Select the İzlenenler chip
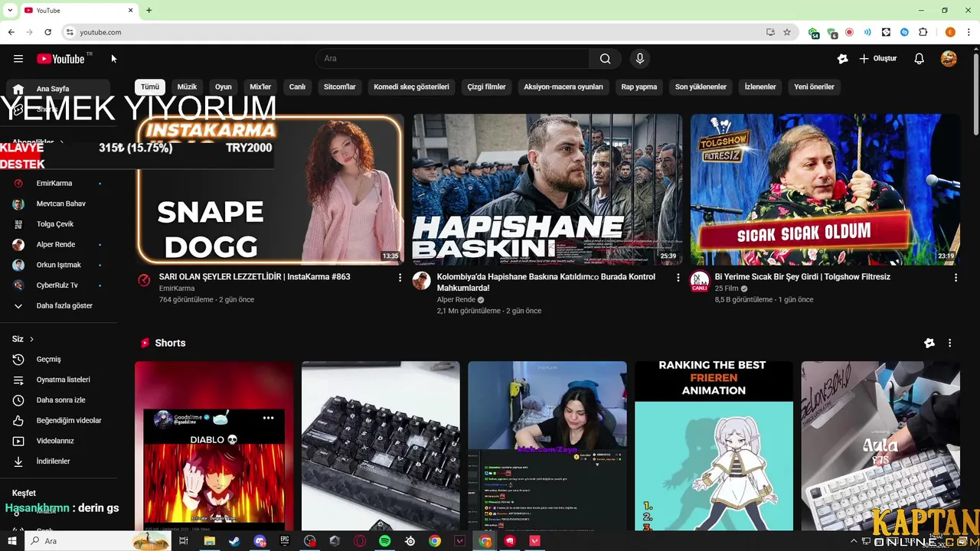The width and height of the screenshot is (980, 551). tap(760, 86)
